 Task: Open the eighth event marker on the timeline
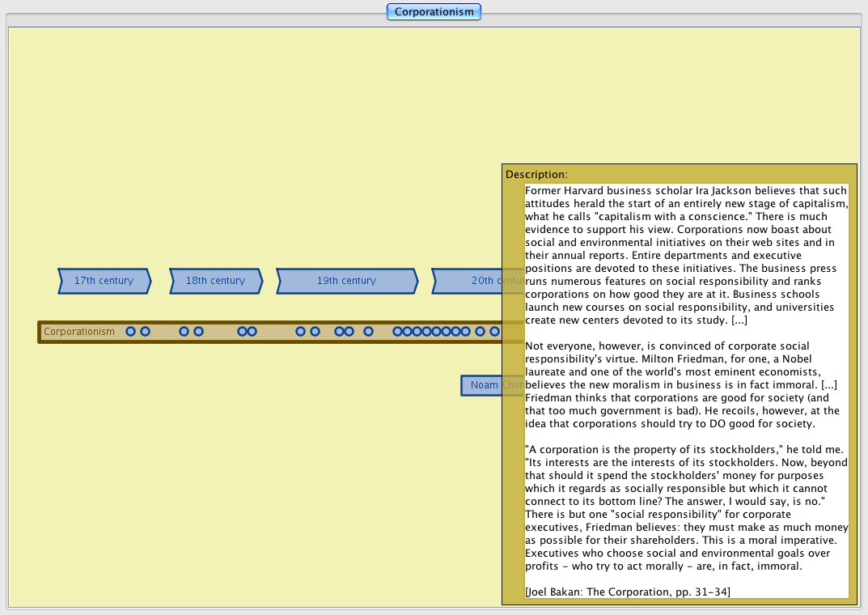point(315,332)
